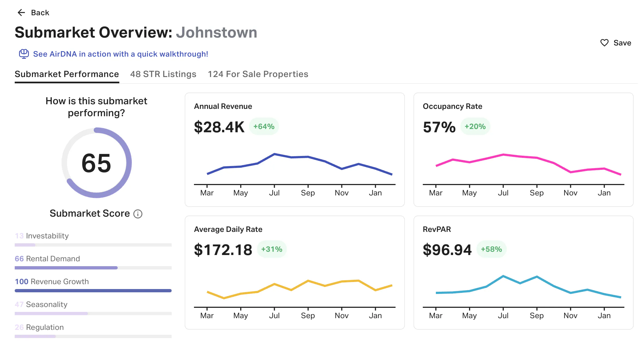Click the Submarket Score label

click(90, 214)
